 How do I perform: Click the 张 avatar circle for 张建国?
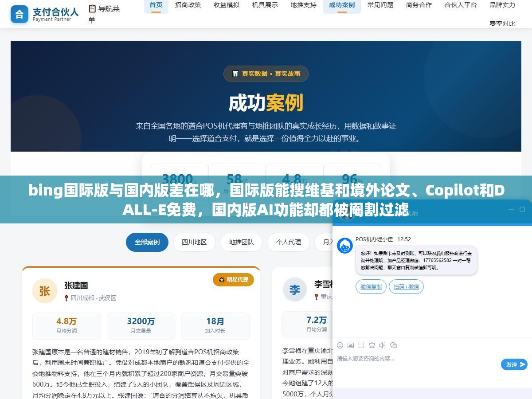coord(45,291)
